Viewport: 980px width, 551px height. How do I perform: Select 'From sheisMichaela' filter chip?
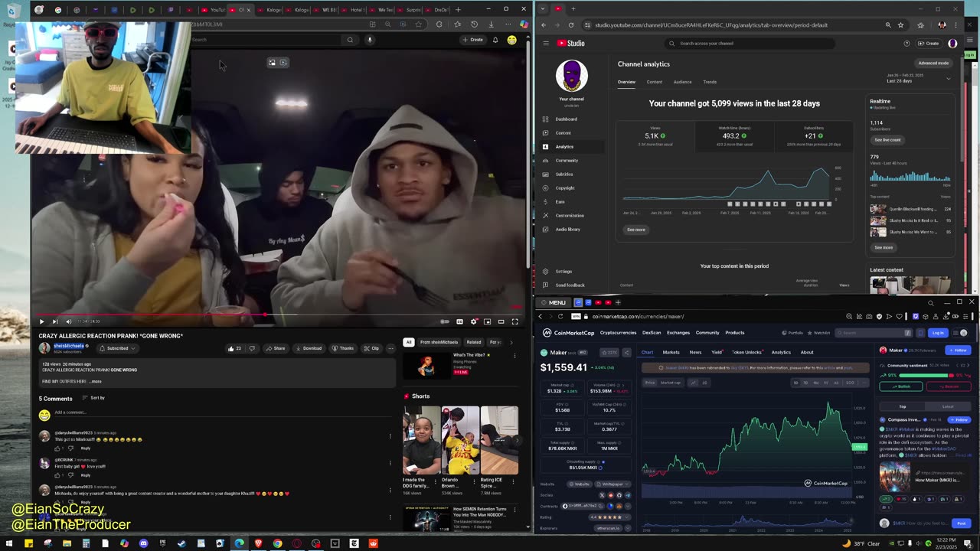(x=439, y=342)
